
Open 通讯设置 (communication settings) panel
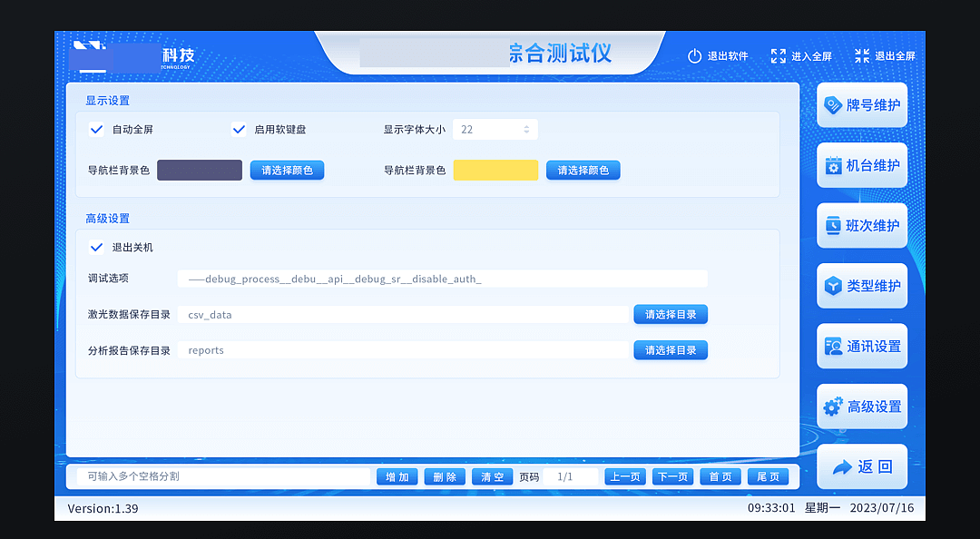click(861, 346)
